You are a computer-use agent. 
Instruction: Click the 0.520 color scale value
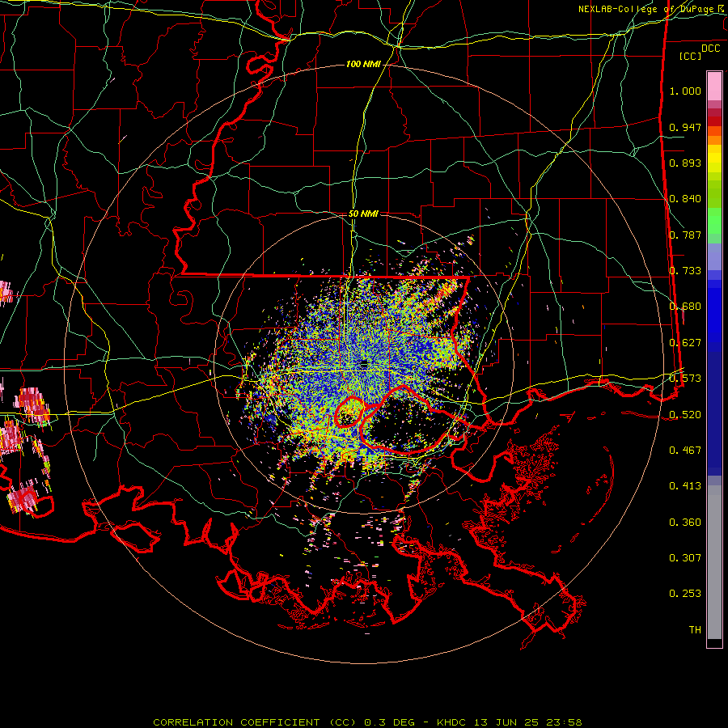pos(685,415)
